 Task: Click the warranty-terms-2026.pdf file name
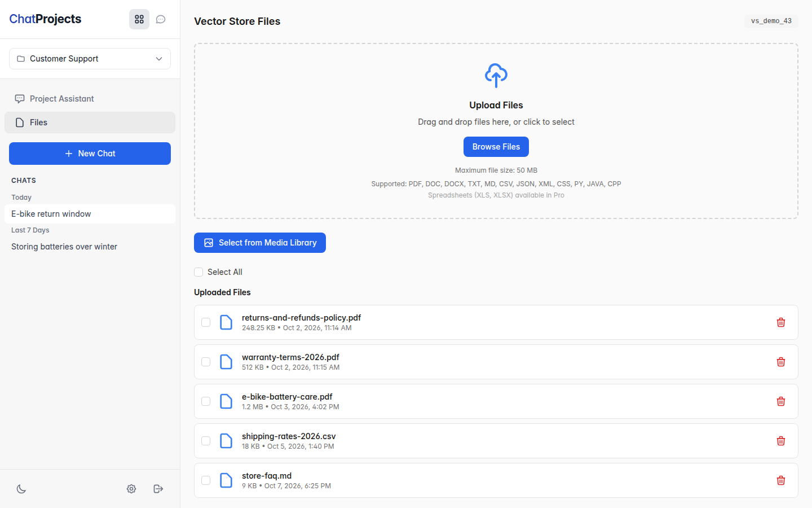(290, 357)
